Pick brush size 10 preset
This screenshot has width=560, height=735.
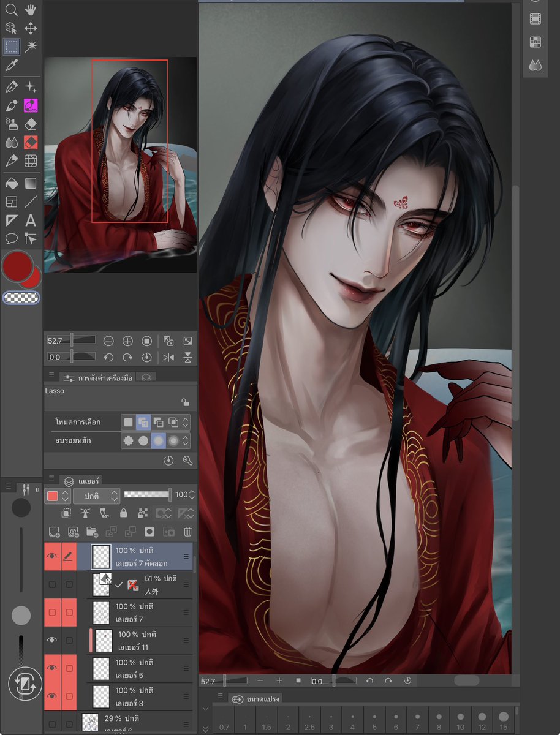tap(460, 721)
